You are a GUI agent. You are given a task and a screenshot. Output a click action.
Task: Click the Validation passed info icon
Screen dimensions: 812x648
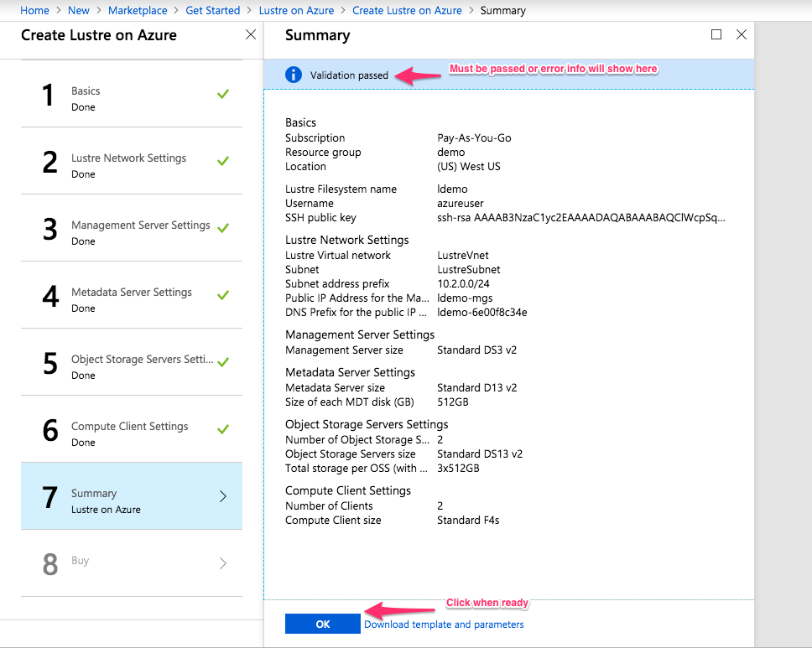[293, 75]
